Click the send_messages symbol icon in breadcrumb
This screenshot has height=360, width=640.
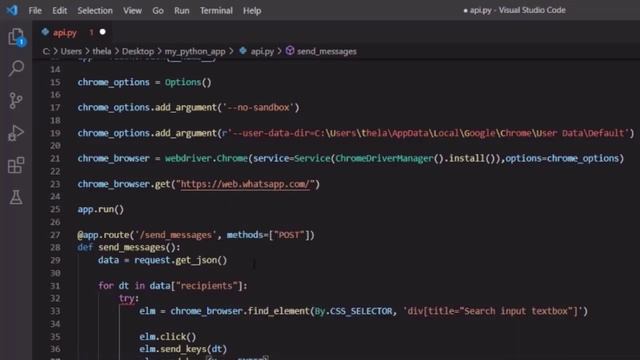290,51
